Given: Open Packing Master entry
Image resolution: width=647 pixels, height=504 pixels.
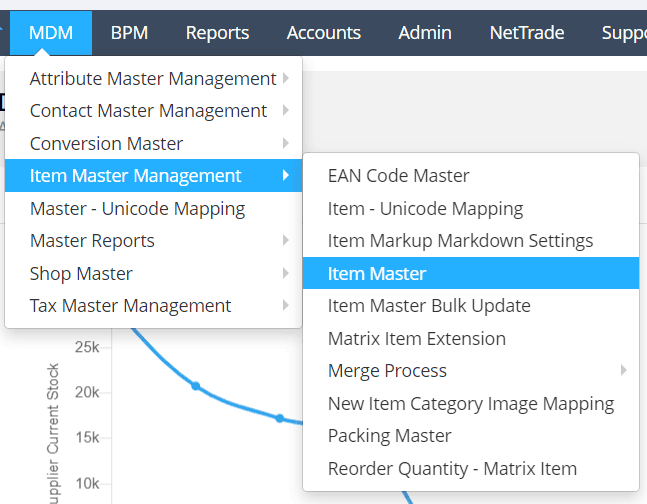Looking at the screenshot, I should click(389, 435).
